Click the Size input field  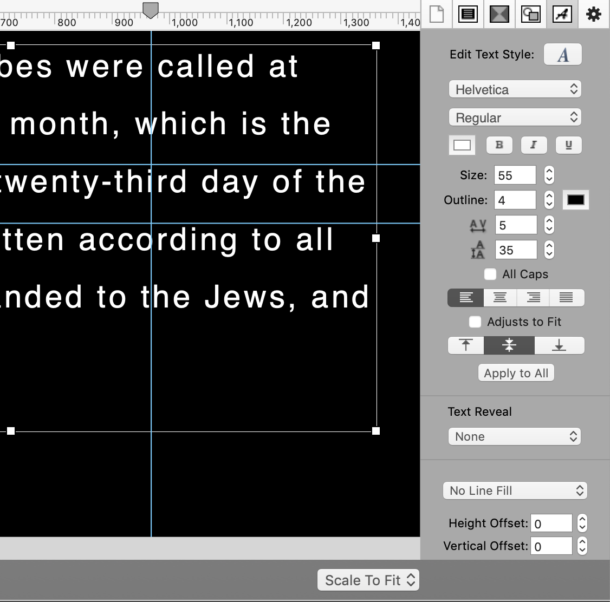[x=515, y=175]
